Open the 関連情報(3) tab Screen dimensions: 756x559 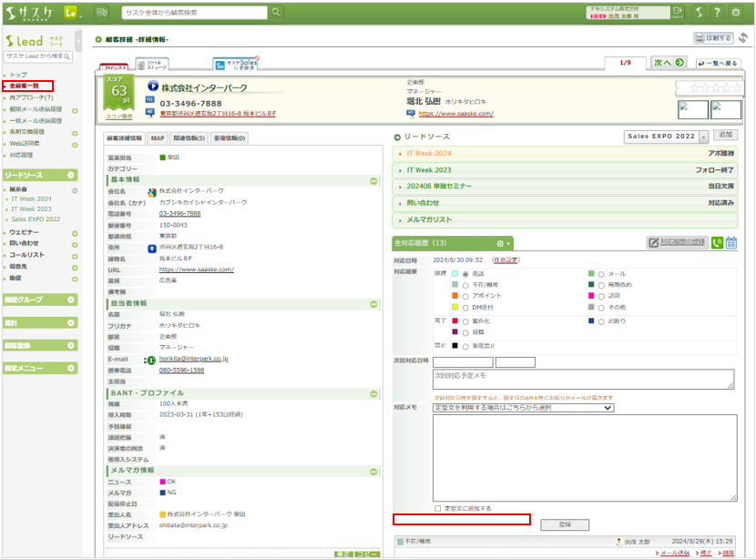(x=189, y=138)
